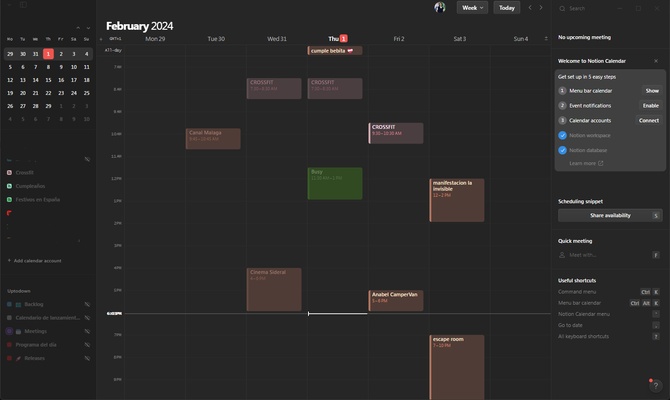Go to the next week arrow
This screenshot has width=670, height=400.
point(541,8)
